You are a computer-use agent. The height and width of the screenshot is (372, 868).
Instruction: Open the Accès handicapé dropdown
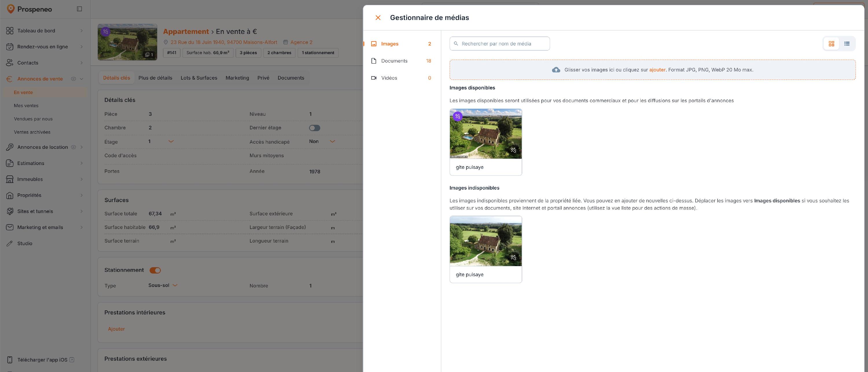click(x=332, y=141)
